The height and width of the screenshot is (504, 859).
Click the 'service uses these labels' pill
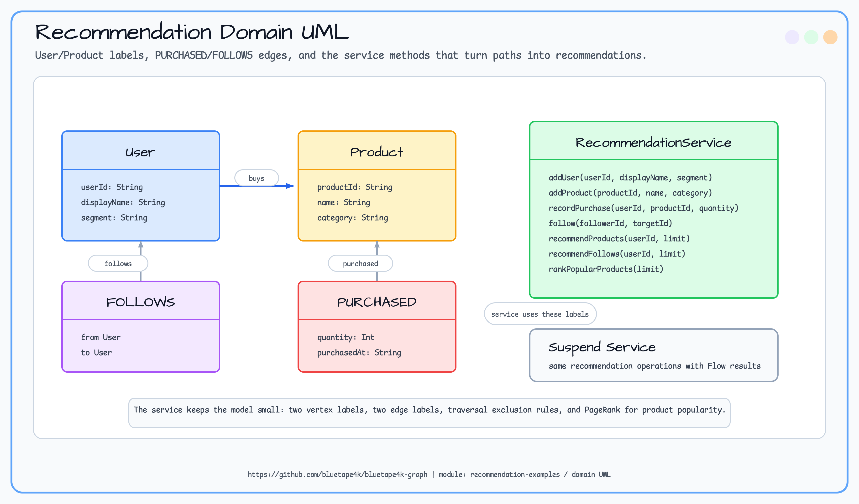pyautogui.click(x=540, y=314)
